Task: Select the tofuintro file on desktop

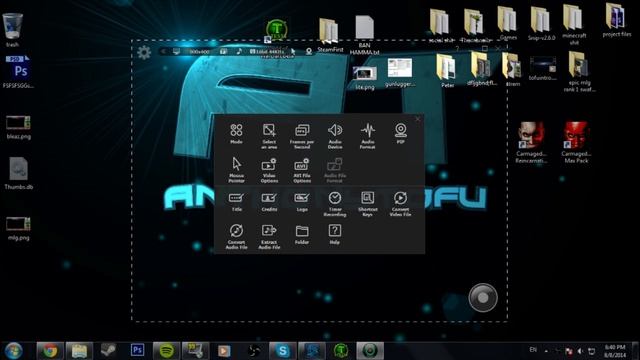Action: click(542, 68)
